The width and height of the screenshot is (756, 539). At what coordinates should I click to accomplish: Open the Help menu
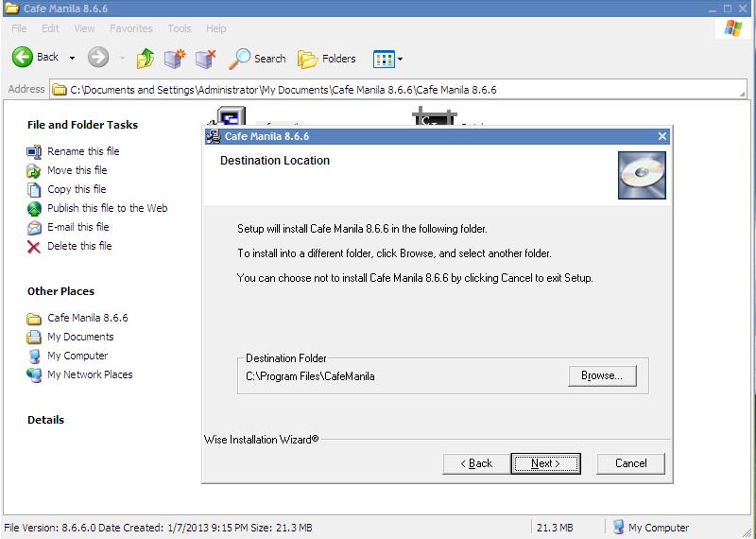216,28
